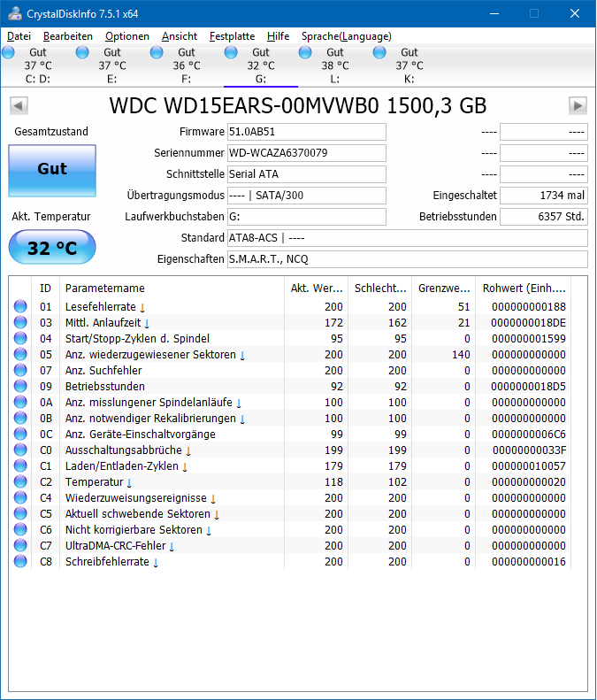597x700 pixels.
Task: Show next disk with right arrow button
Action: [x=578, y=106]
